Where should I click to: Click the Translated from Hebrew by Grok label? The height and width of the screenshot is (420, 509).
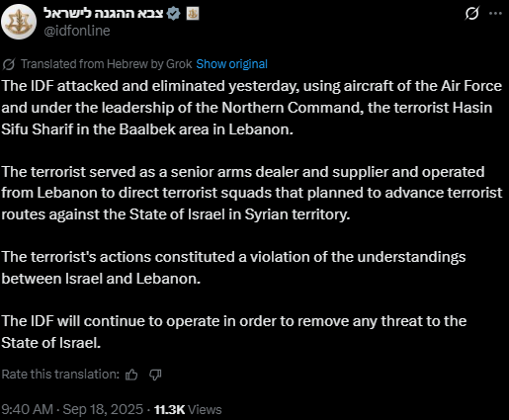coord(107,64)
